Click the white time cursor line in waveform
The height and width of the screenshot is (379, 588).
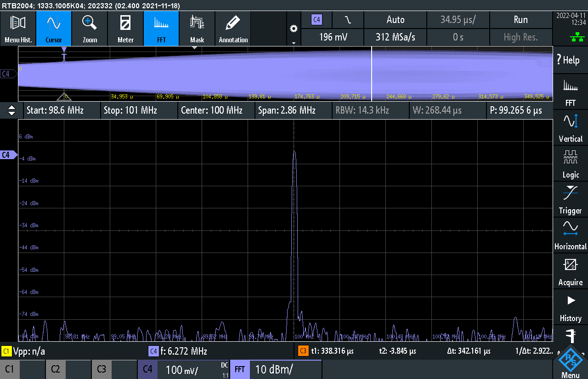(371, 75)
